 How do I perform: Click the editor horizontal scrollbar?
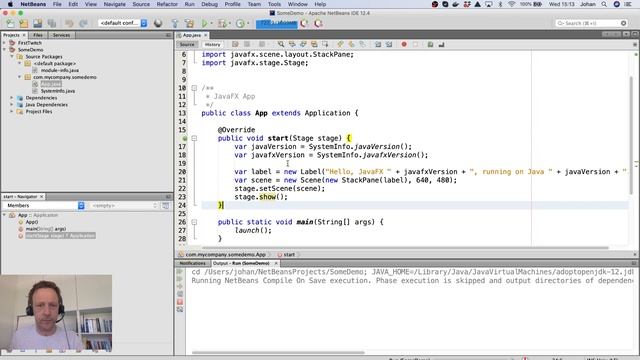pos(405,247)
